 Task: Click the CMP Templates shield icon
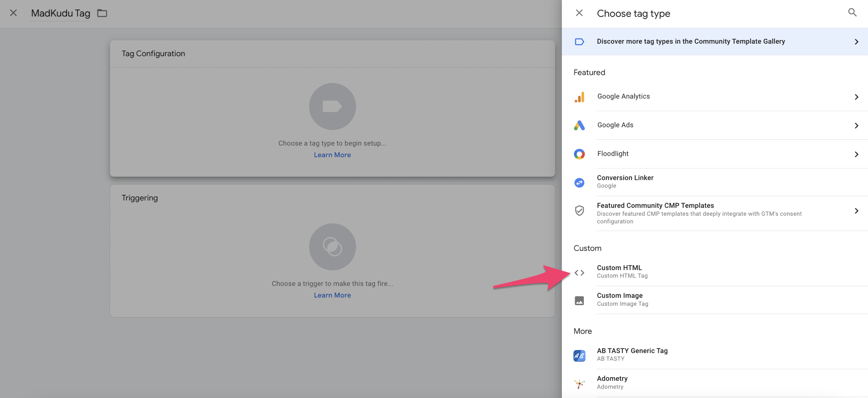pyautogui.click(x=579, y=210)
